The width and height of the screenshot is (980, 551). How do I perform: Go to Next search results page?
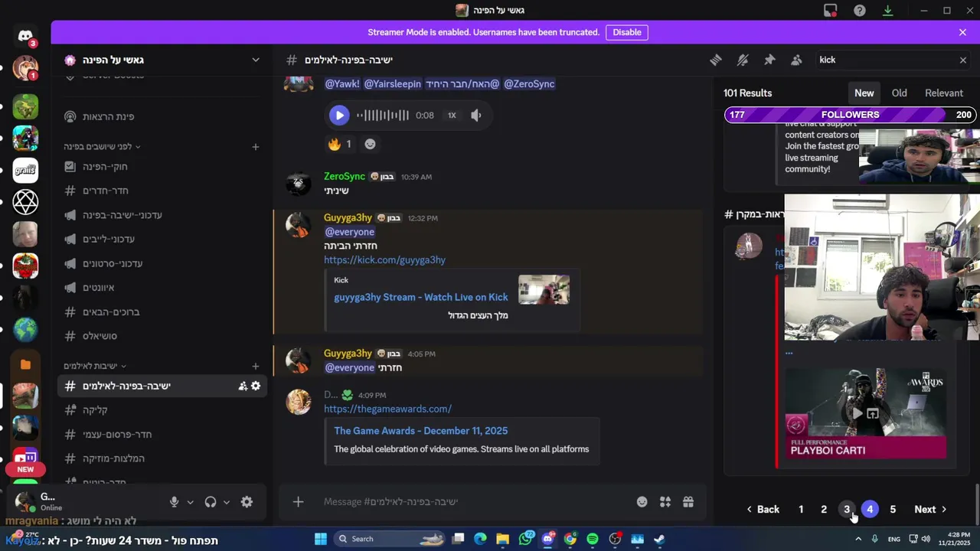click(x=930, y=509)
